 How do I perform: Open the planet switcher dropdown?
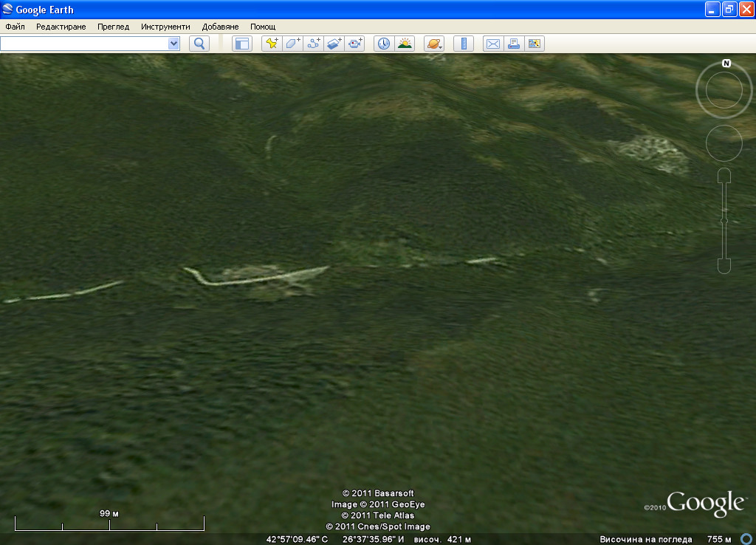434,44
